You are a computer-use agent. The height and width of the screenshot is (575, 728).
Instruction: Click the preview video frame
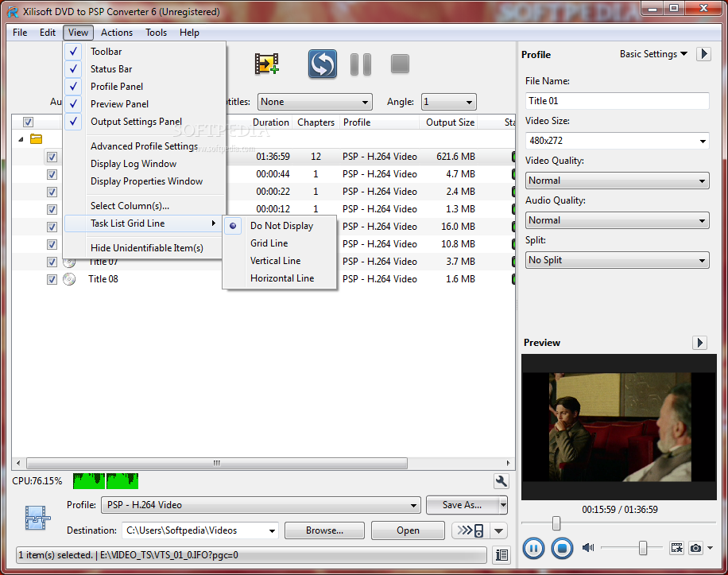pos(619,427)
